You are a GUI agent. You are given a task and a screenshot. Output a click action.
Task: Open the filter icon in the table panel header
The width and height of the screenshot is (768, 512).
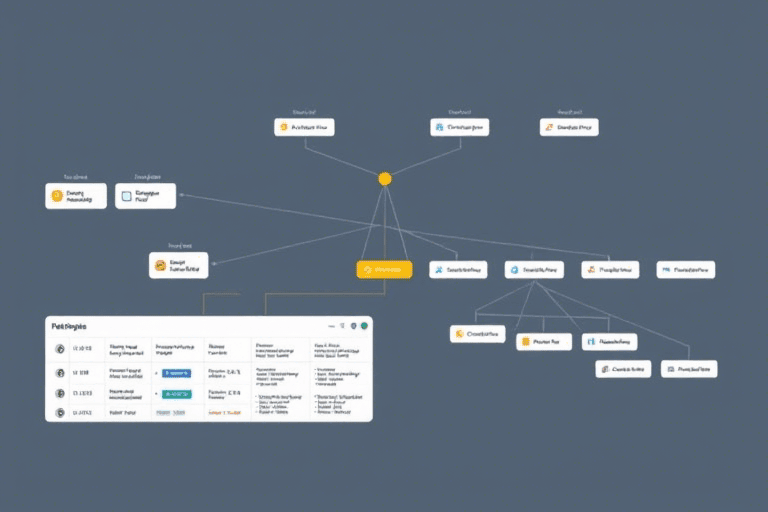(342, 326)
